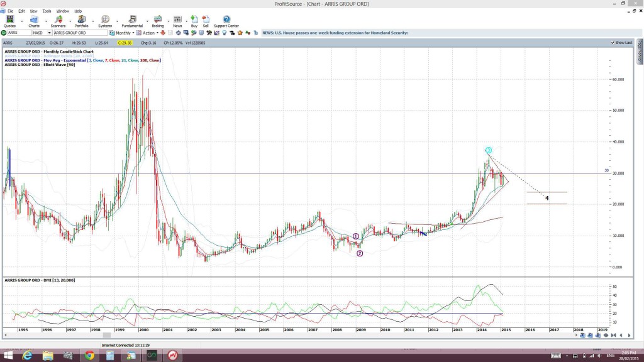The height and width of the screenshot is (362, 644).
Task: Launch the Scanners tool
Action: click(58, 21)
